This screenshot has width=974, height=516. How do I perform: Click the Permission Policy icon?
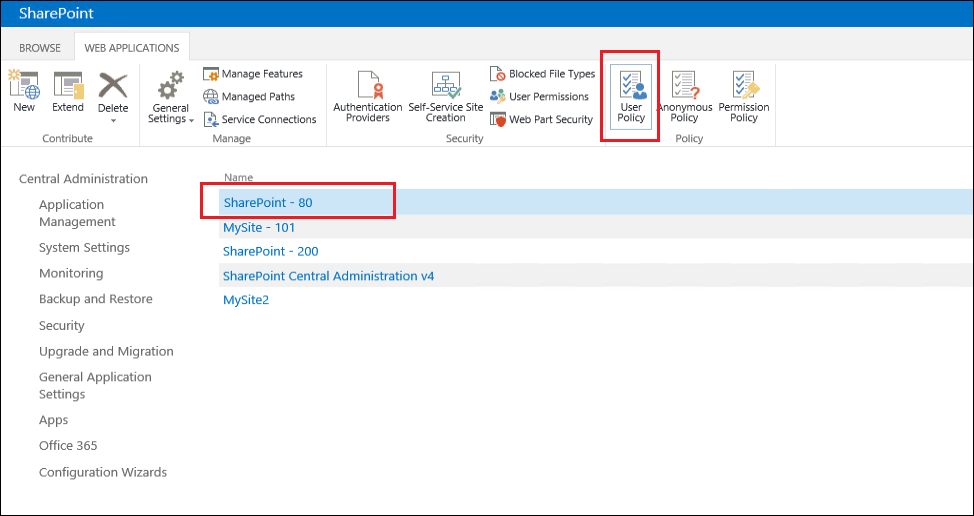(x=744, y=85)
